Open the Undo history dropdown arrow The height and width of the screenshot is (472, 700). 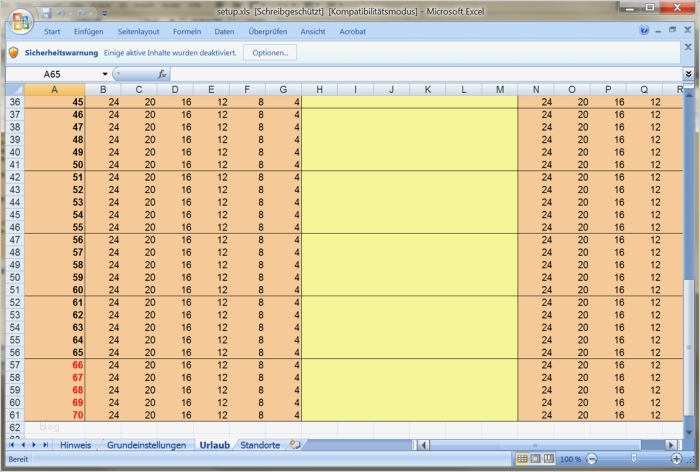69,14
